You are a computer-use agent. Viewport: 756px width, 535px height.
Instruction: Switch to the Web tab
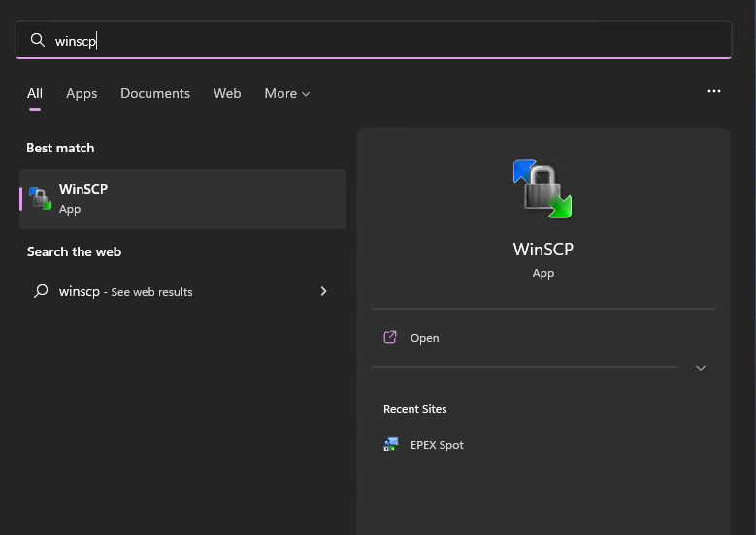coord(227,93)
